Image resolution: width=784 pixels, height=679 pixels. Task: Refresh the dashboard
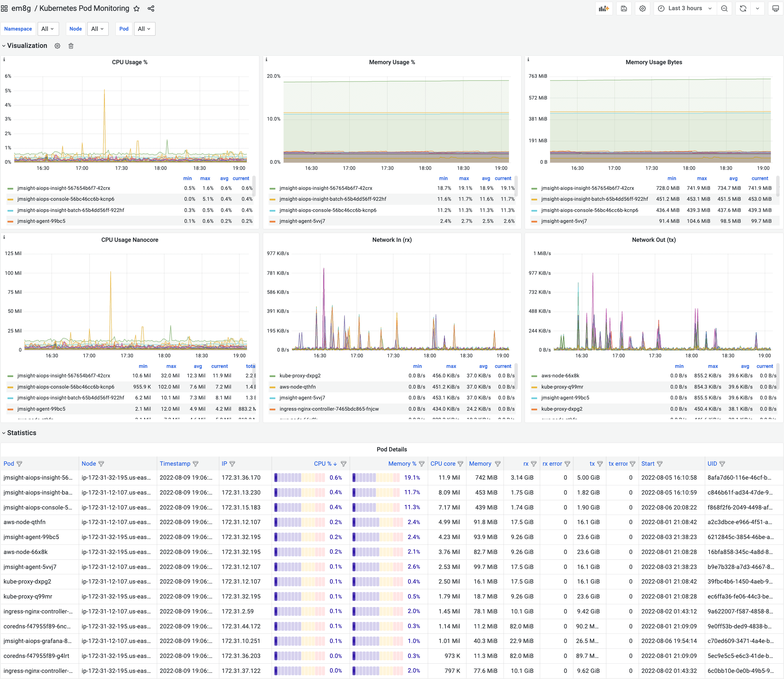point(743,8)
